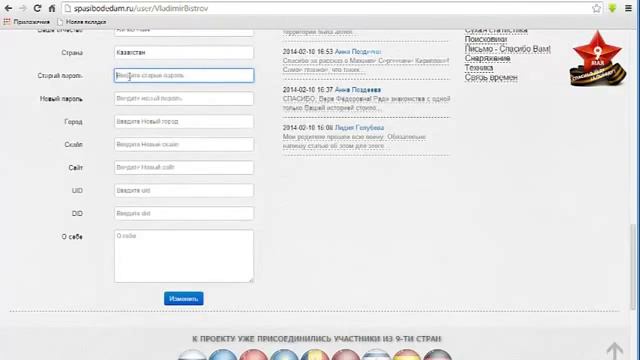
Task: Open the comment starting with СПАСИБО, Вера Федоровна
Action: tap(366, 103)
